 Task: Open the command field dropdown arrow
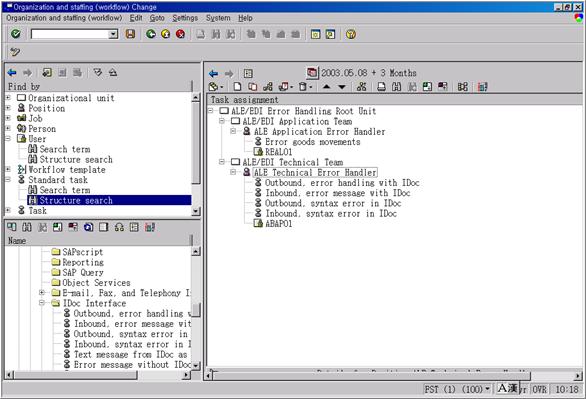click(113, 34)
